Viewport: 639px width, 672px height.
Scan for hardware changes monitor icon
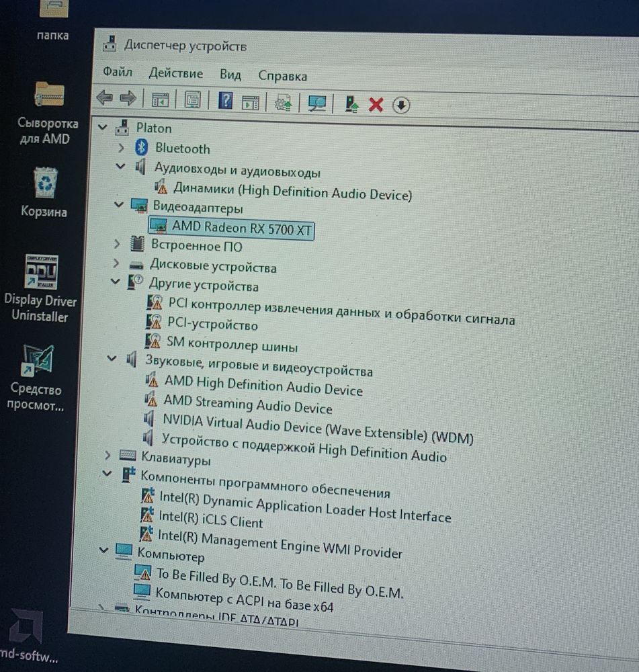316,103
